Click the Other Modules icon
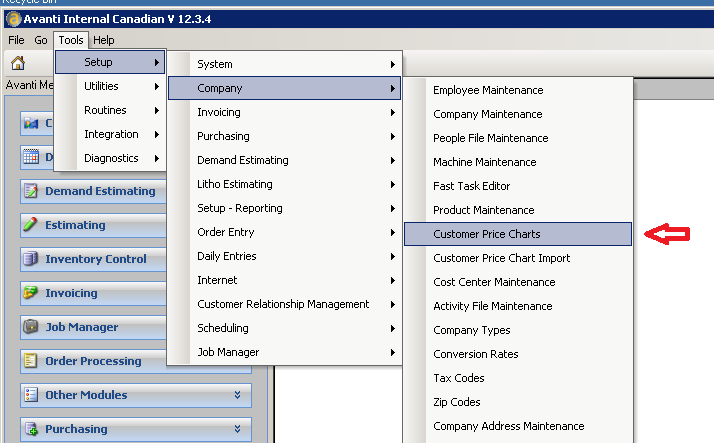Screen dimensions: 714x443 tap(31, 395)
